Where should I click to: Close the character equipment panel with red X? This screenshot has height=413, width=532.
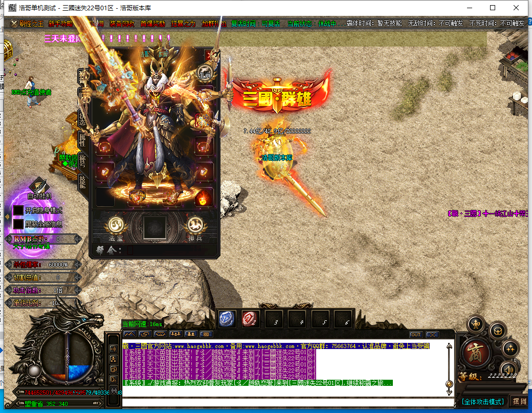[209, 55]
